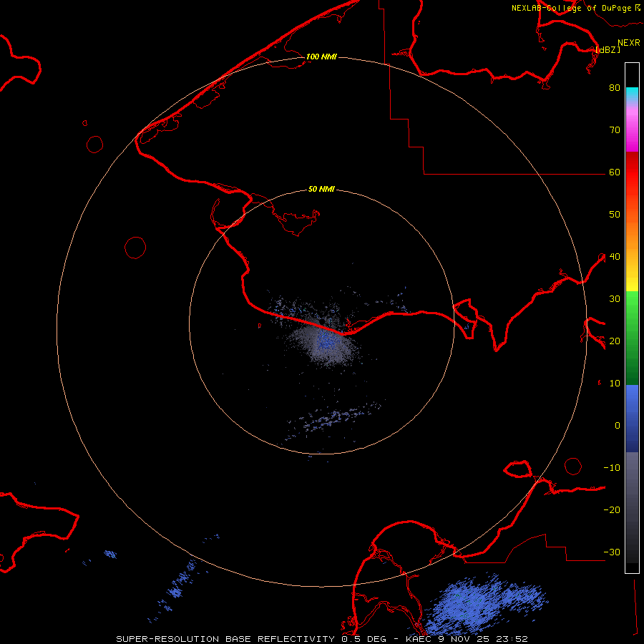
Task: Select the 20 value on the dBZ scale
Action: pyautogui.click(x=615, y=341)
